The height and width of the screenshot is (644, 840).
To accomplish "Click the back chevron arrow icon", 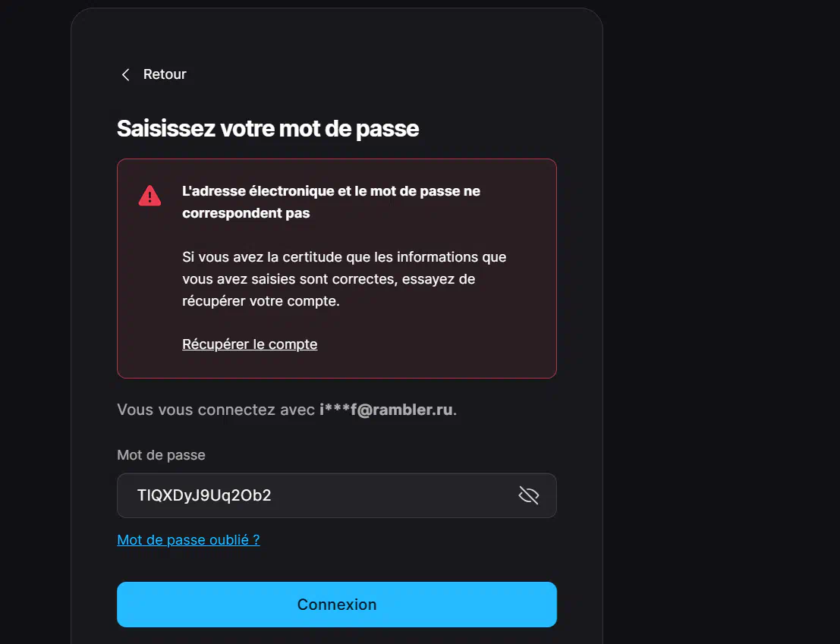I will pos(125,74).
